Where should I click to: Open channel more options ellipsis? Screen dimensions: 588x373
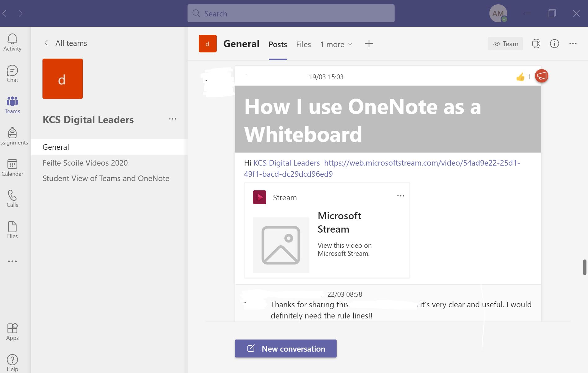click(573, 44)
